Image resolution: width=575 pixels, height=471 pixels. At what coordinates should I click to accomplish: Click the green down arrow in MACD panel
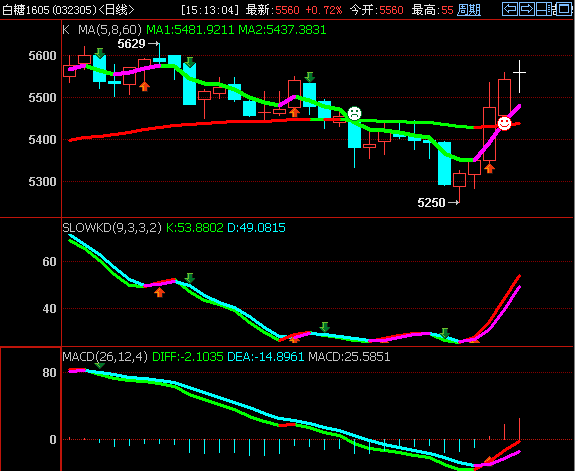99,365
